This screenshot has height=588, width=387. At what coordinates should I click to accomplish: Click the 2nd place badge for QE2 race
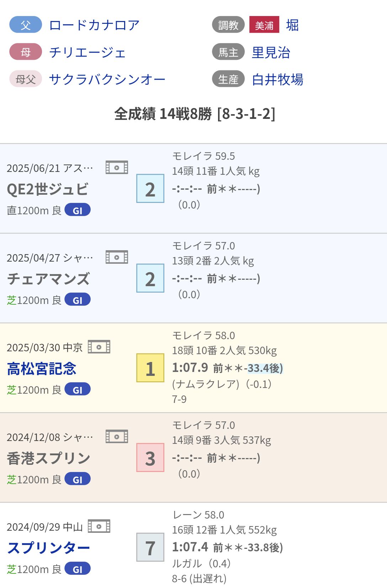click(150, 189)
